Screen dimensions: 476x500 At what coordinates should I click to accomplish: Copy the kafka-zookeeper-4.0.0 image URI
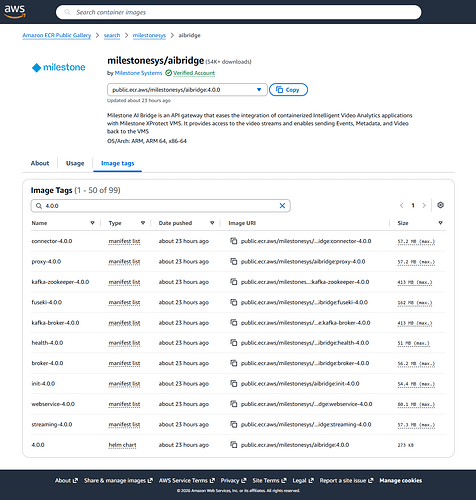[x=234, y=282]
